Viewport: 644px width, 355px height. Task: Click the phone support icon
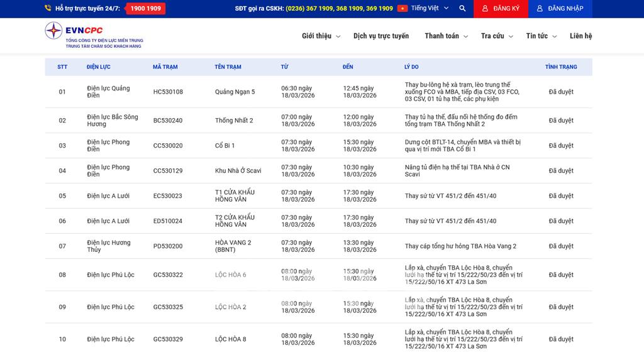point(48,9)
